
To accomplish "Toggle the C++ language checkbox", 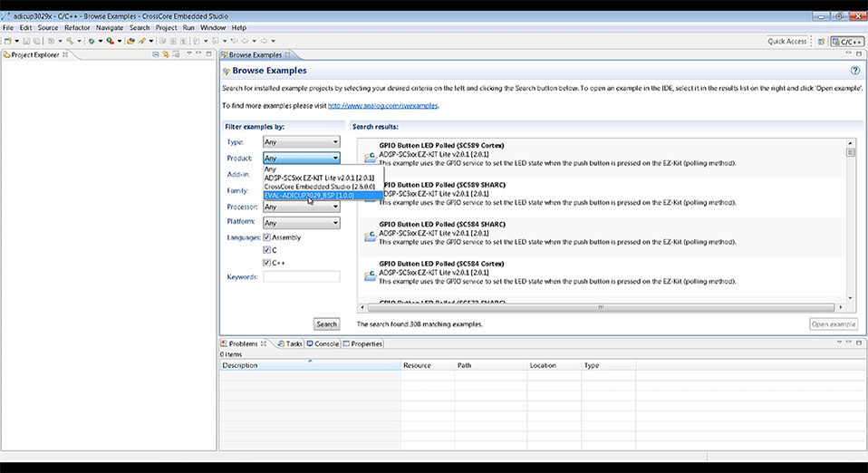I will pyautogui.click(x=266, y=263).
